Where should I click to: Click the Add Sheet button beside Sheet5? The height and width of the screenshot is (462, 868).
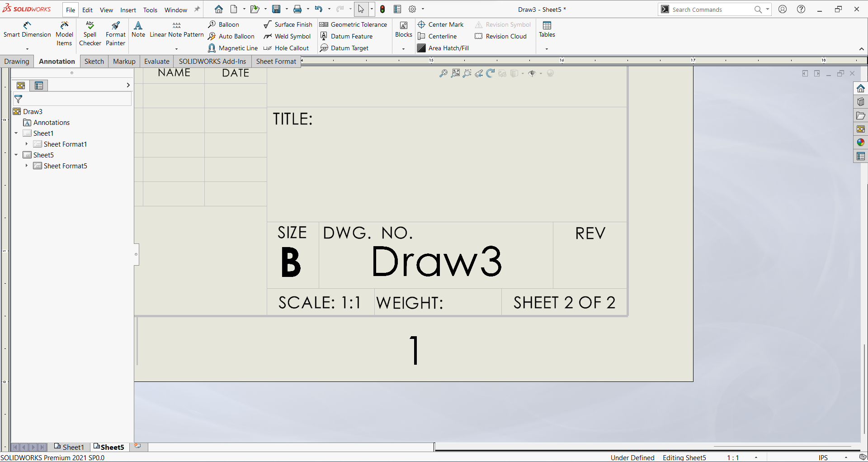[x=138, y=446]
